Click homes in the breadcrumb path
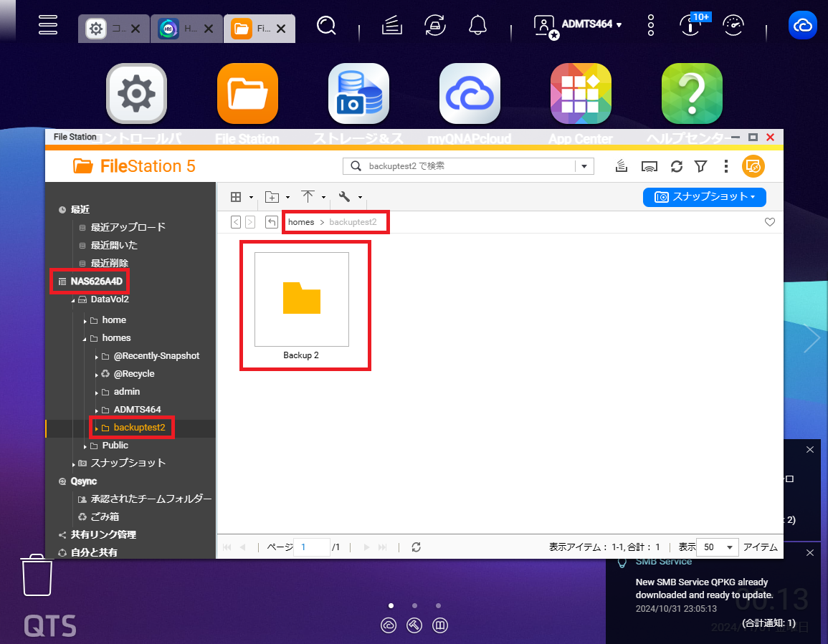The image size is (828, 644). click(x=301, y=222)
